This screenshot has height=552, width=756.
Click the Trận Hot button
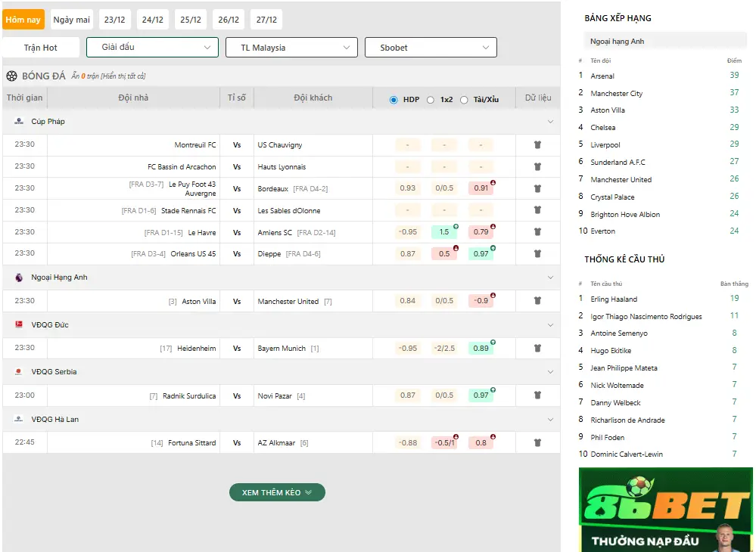tap(41, 48)
